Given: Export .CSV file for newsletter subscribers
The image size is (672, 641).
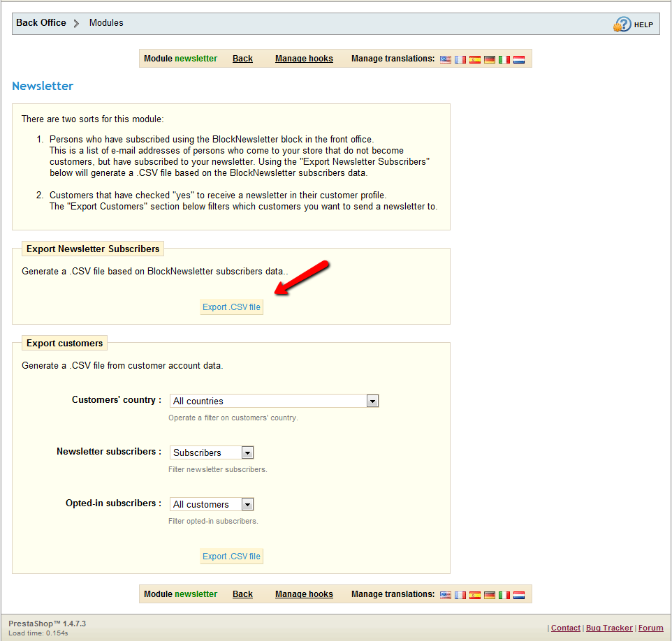Looking at the screenshot, I should 231,307.
